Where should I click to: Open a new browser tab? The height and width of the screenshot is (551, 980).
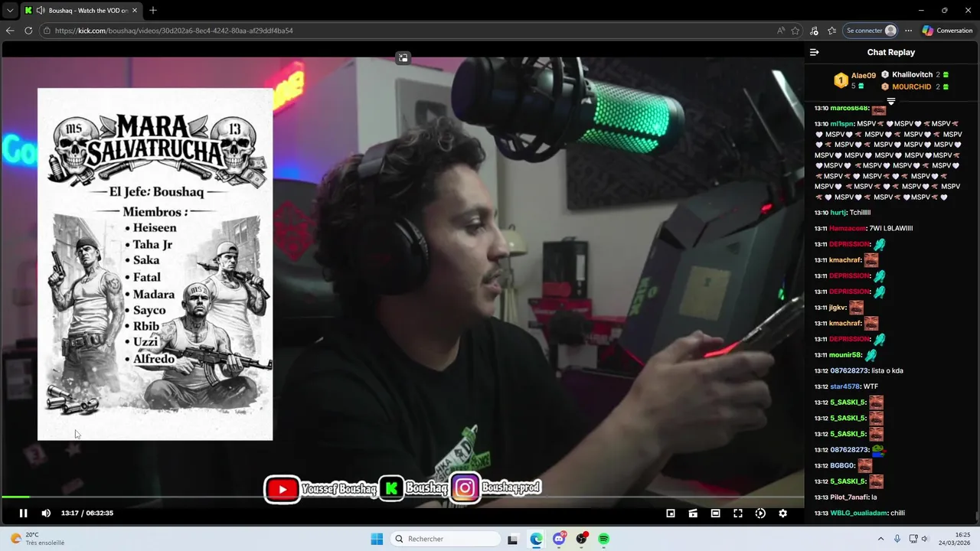[153, 10]
